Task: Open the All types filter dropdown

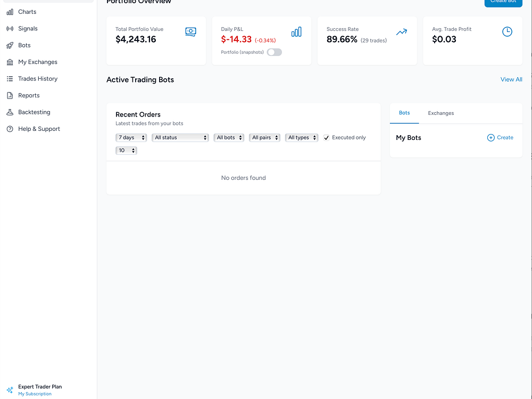Action: pyautogui.click(x=302, y=138)
